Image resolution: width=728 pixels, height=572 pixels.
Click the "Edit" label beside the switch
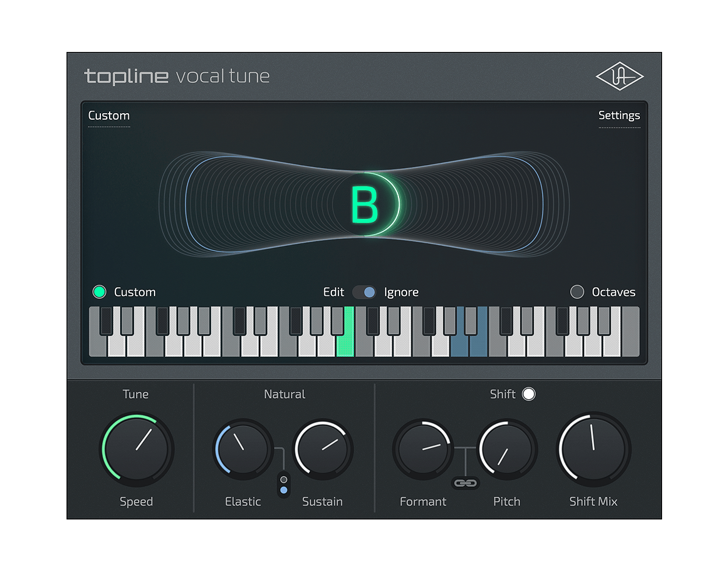pyautogui.click(x=334, y=292)
